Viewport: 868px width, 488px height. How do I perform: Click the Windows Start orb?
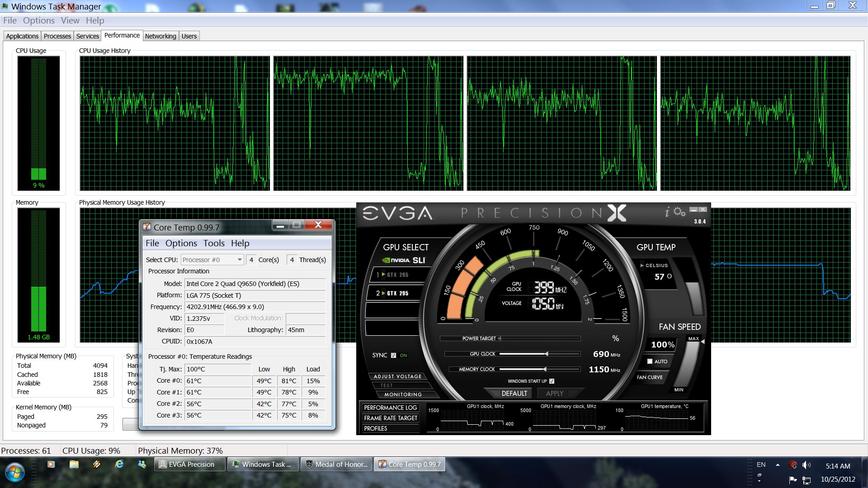click(x=15, y=472)
